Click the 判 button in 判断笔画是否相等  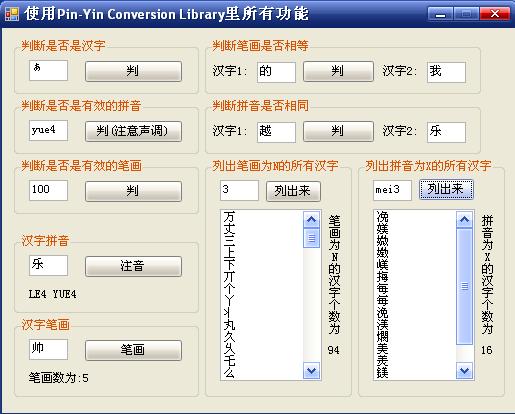coord(338,71)
